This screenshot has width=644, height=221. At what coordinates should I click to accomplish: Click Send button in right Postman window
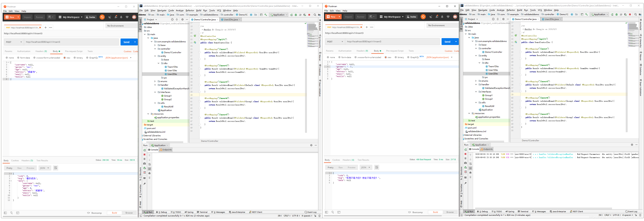coord(448,42)
